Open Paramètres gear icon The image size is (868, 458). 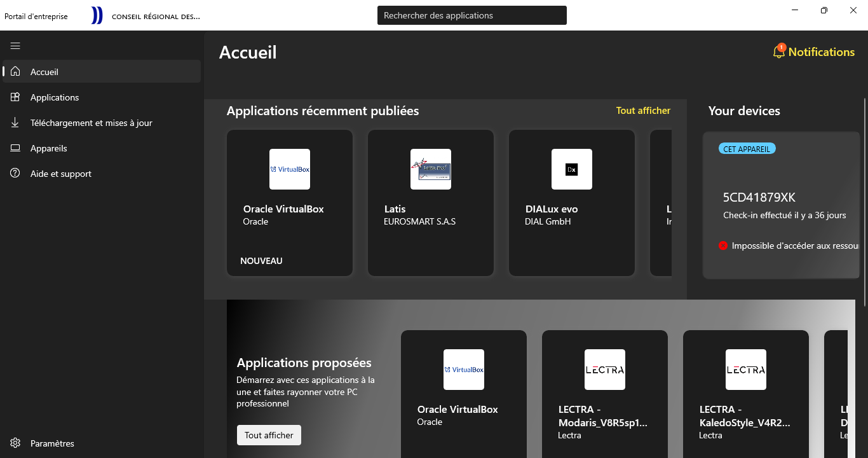(15, 443)
